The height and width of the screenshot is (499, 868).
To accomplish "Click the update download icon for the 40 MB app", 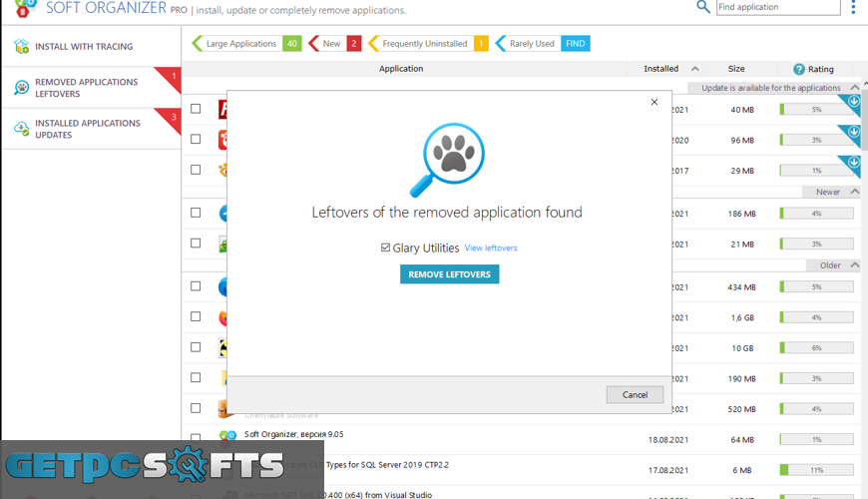I will pyautogui.click(x=853, y=102).
